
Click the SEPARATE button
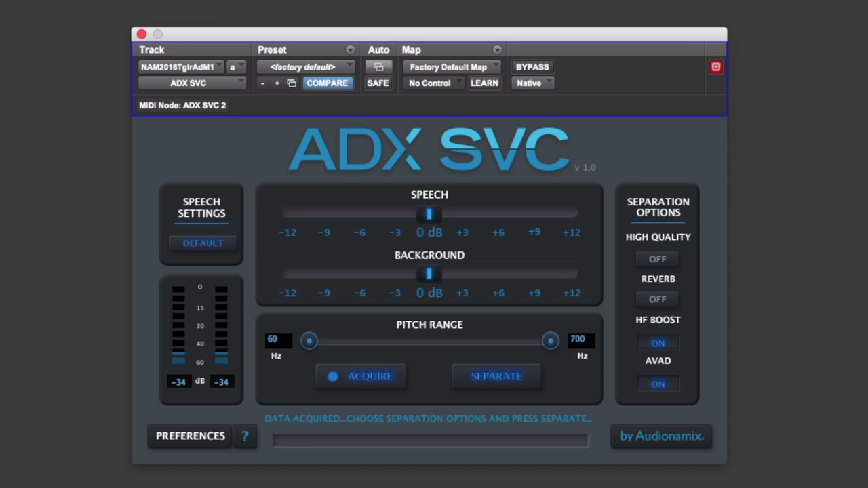coord(496,376)
